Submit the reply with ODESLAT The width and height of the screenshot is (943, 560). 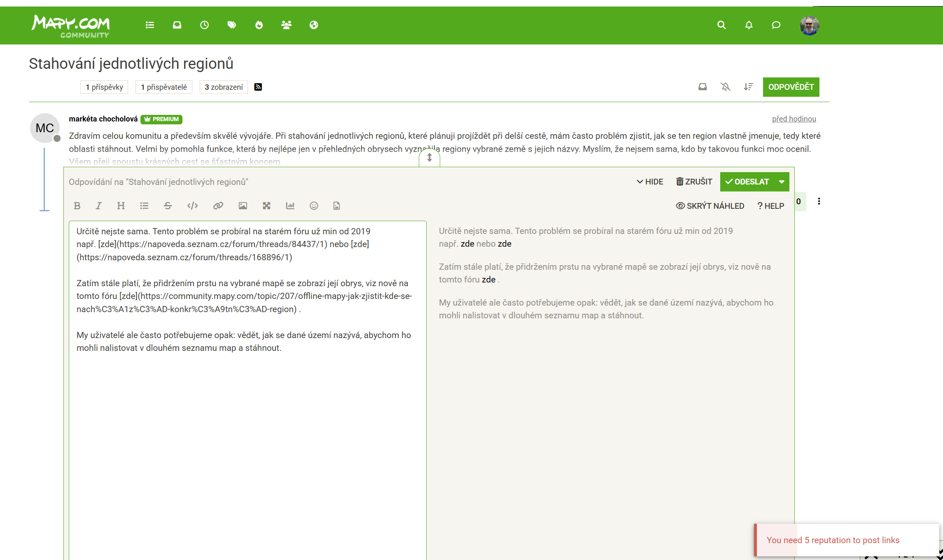(x=747, y=182)
